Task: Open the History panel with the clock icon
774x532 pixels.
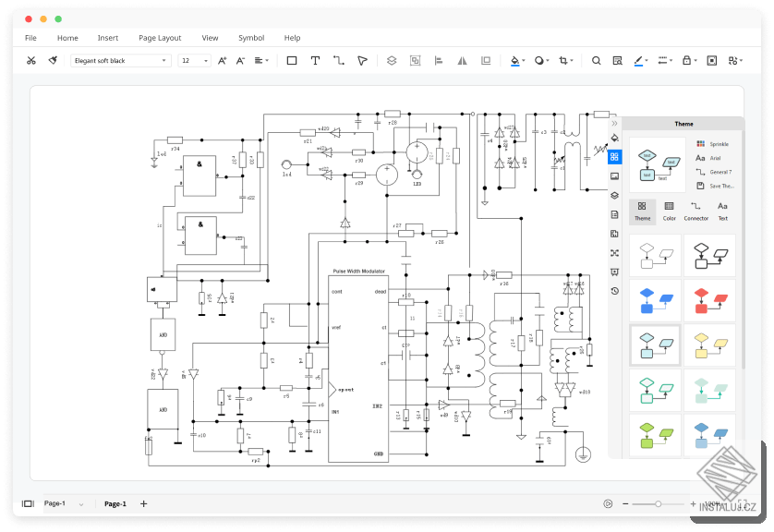Action: [x=614, y=291]
